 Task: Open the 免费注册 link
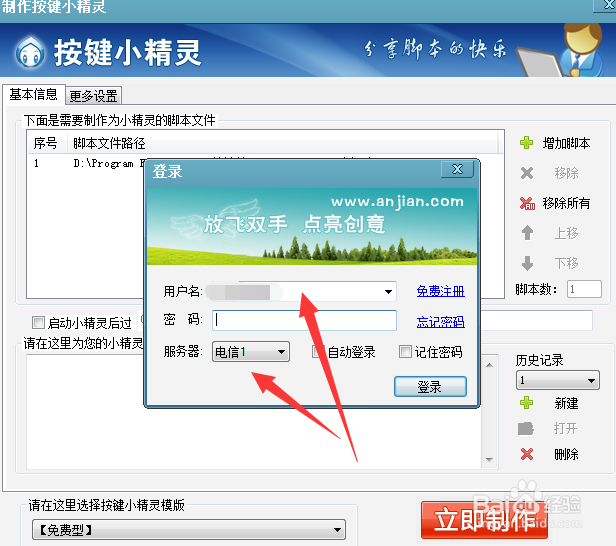(x=440, y=291)
